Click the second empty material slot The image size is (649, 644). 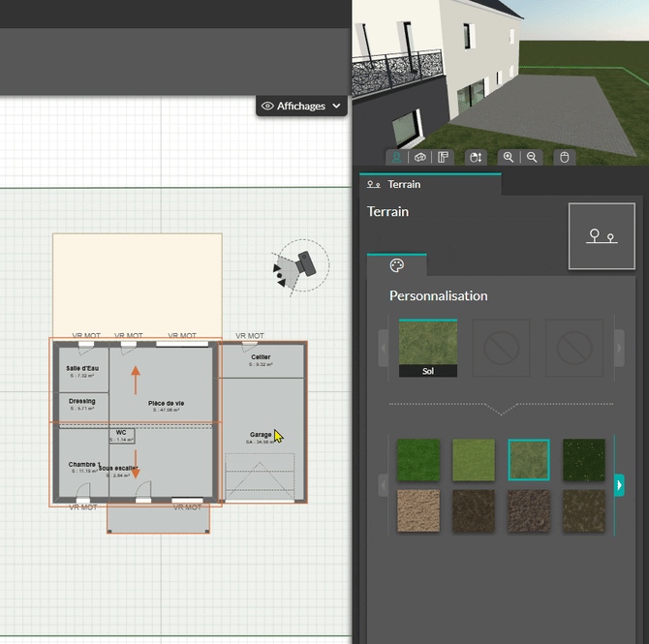501,348
